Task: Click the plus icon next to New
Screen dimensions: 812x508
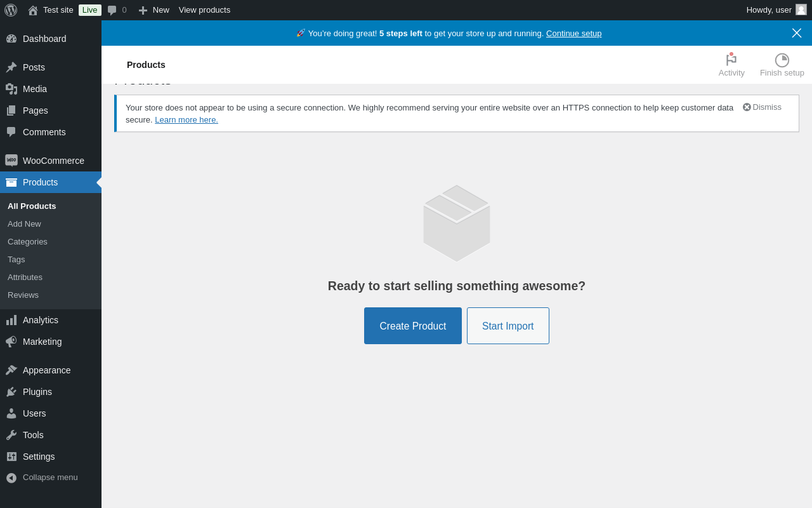Action: click(143, 10)
